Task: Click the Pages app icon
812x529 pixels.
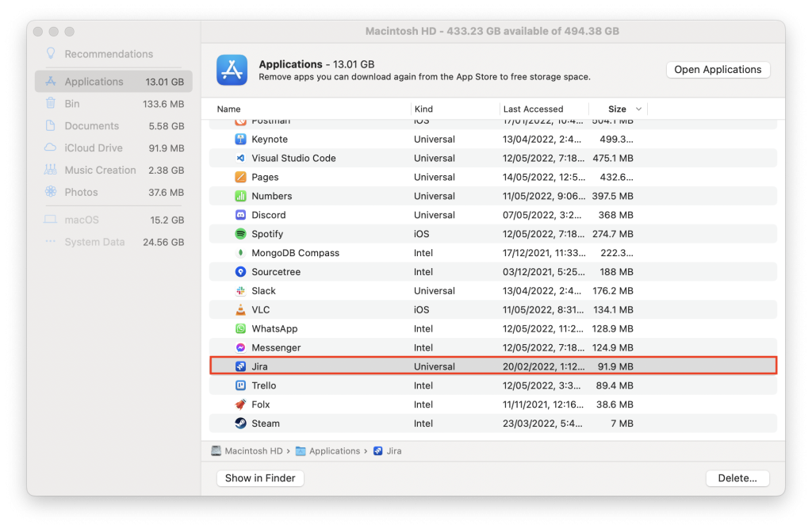Action: point(240,177)
